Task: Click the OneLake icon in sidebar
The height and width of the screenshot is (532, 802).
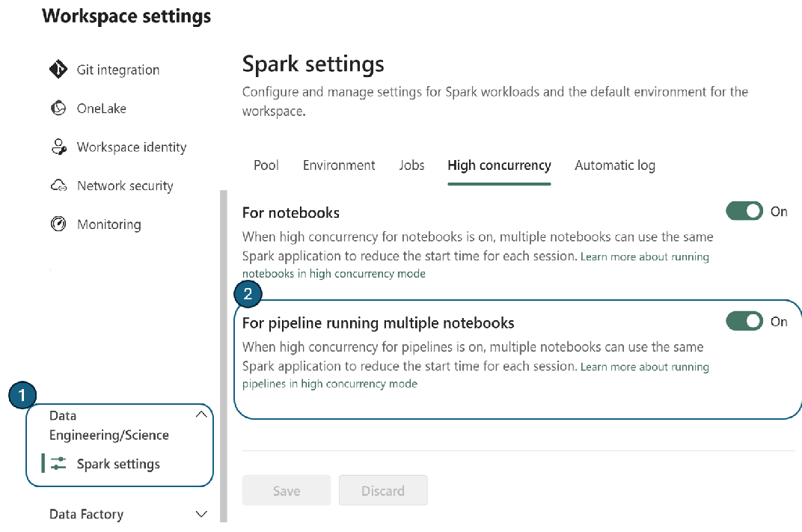Action: (x=58, y=108)
